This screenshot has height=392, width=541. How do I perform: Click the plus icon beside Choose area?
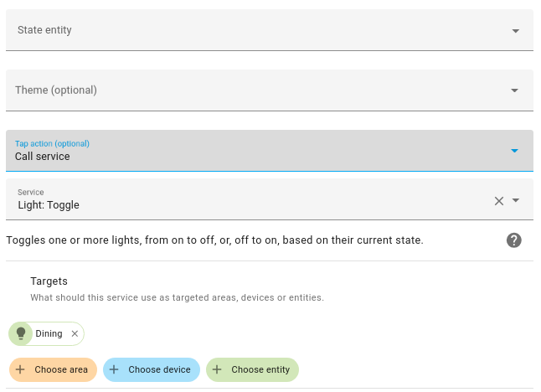19,369
